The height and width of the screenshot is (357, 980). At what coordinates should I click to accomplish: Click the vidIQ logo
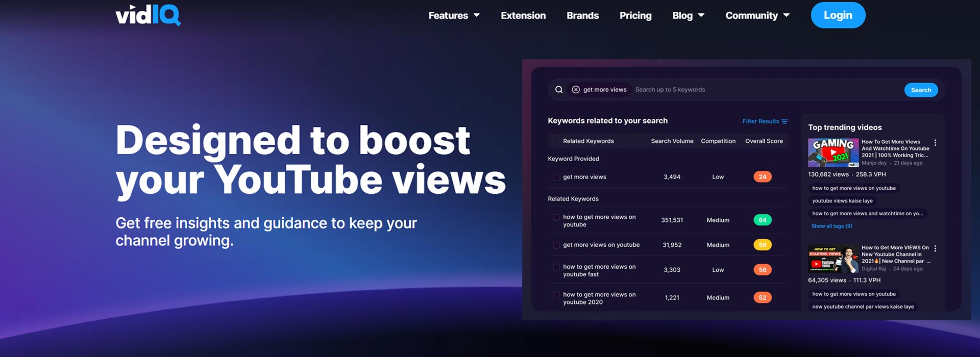click(148, 15)
